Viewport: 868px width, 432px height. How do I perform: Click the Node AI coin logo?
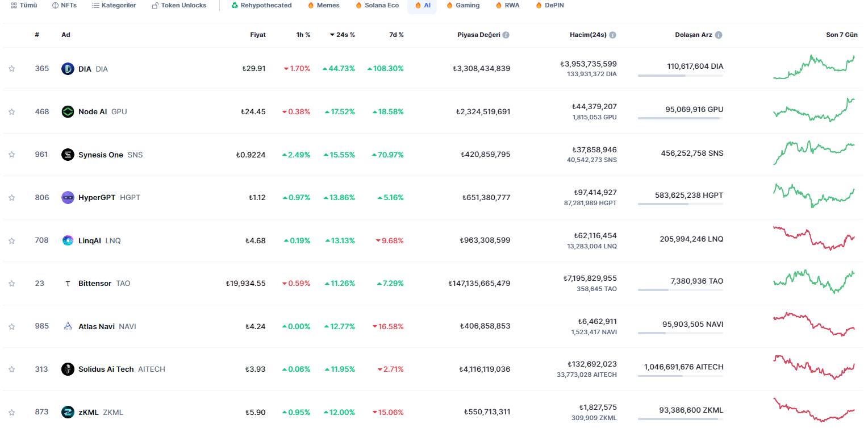tap(68, 111)
